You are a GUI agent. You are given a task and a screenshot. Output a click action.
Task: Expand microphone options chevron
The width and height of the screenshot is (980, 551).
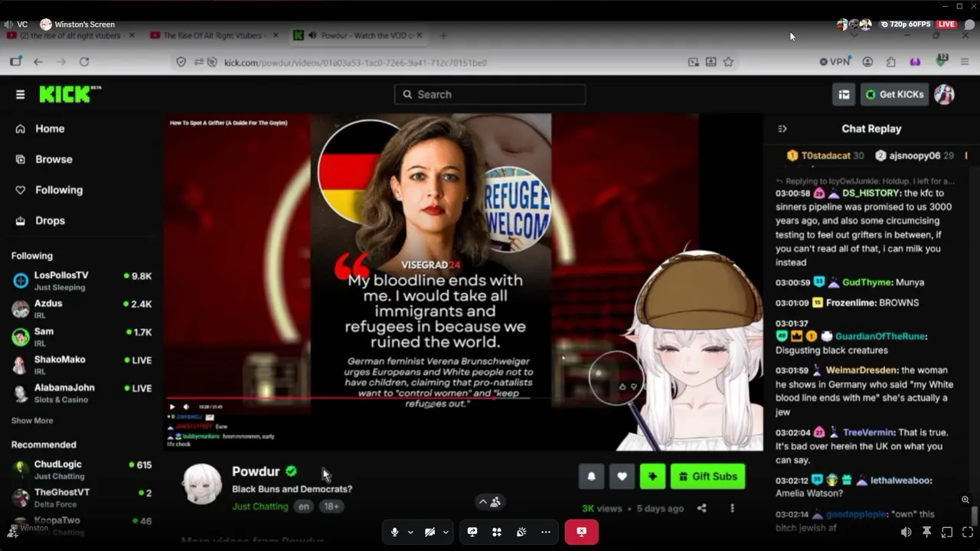(x=410, y=532)
